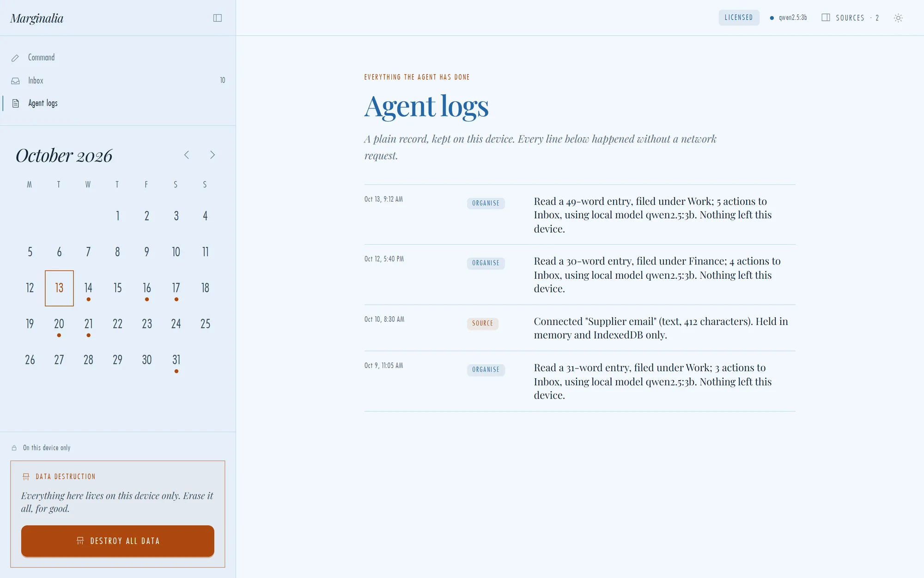Select October 13 on the calendar

59,288
